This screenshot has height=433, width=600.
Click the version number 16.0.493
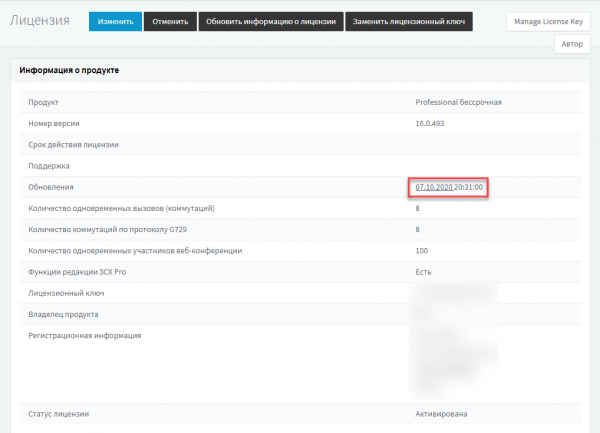[x=432, y=124]
